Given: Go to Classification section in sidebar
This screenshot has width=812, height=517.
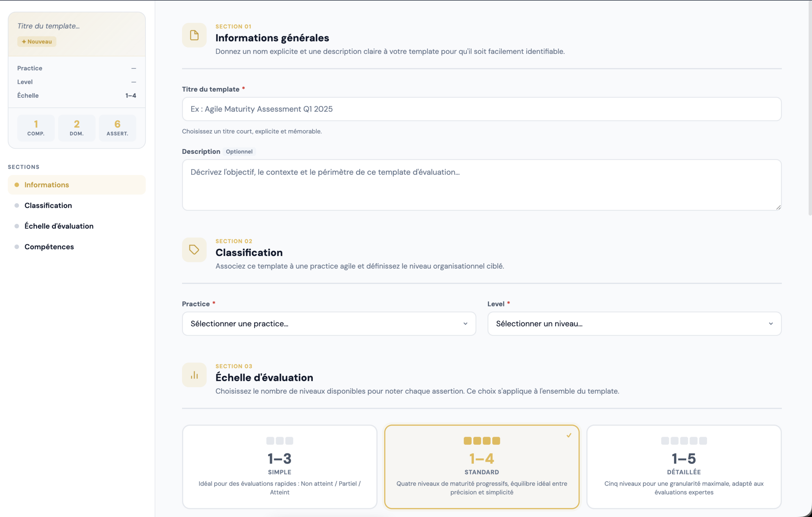Looking at the screenshot, I should tap(48, 206).
